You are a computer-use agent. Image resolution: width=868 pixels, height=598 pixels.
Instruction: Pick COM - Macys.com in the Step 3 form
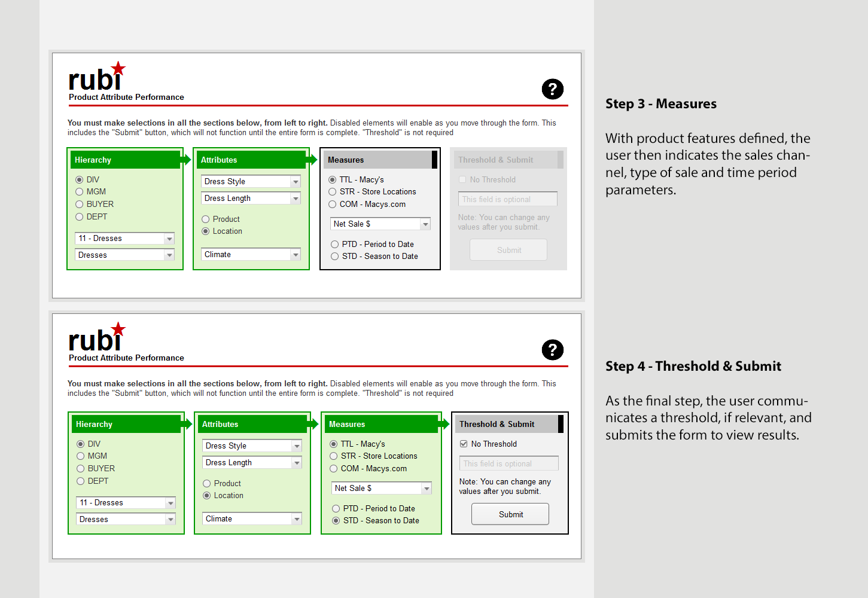333,204
